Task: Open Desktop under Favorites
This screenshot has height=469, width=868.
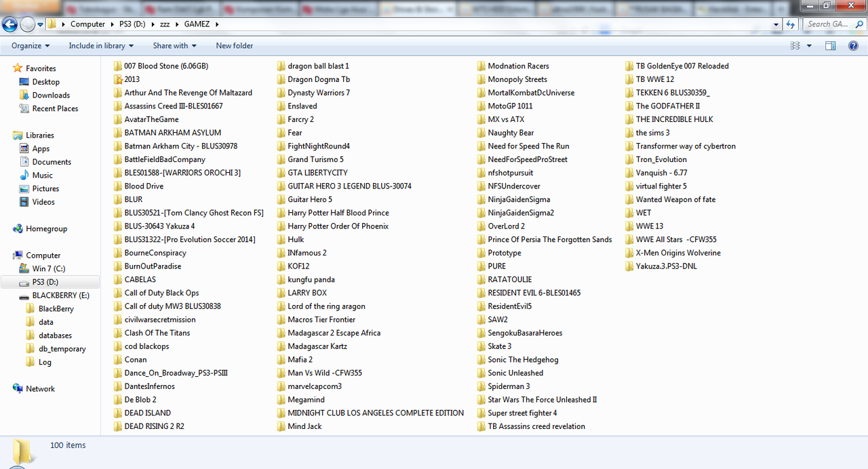Action: pyautogui.click(x=45, y=82)
